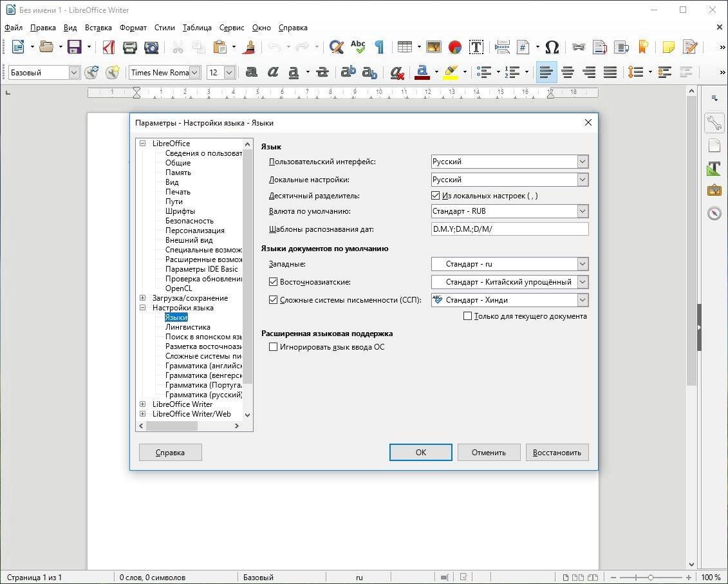Viewport: 728px width, 584px height.
Task: Click the Шаблоны распознавания дат field
Action: 510,229
